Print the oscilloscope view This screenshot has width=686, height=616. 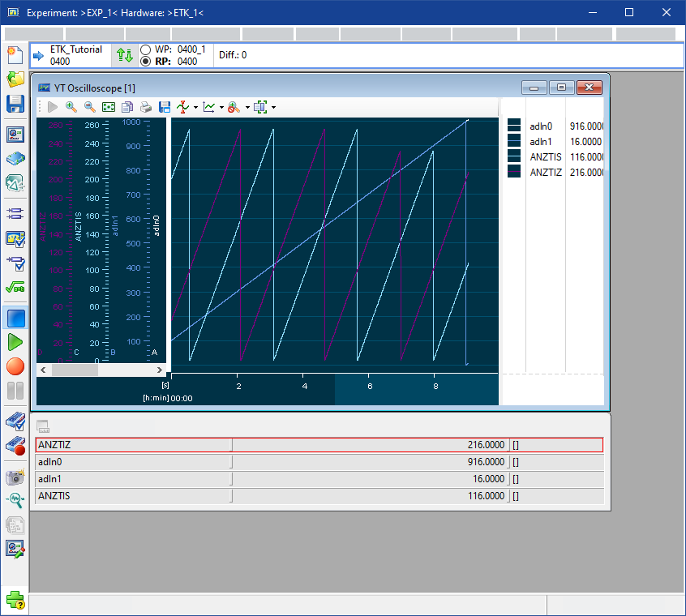click(x=146, y=107)
